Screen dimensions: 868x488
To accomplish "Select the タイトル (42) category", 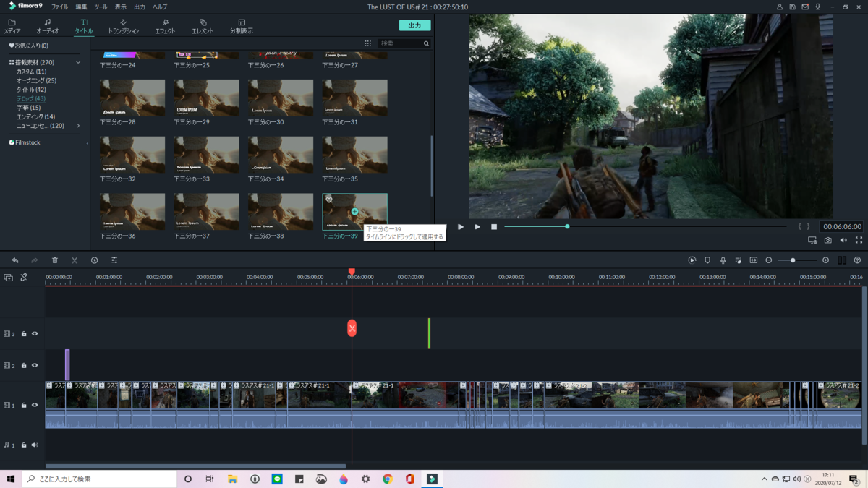I will (31, 90).
